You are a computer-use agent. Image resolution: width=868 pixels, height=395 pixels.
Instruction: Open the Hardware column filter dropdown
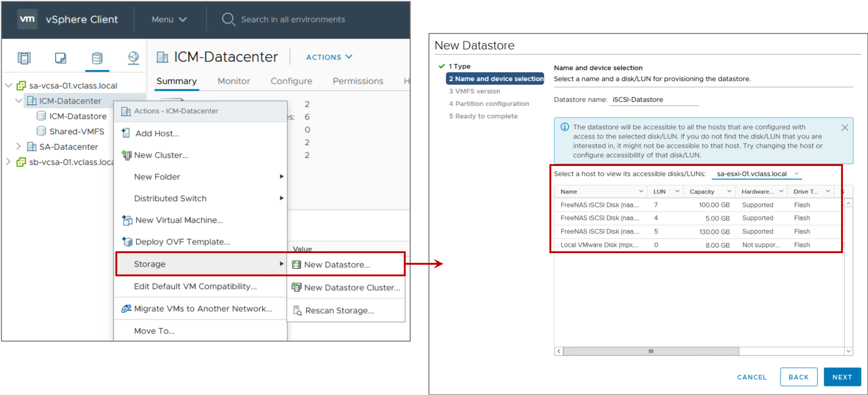781,191
